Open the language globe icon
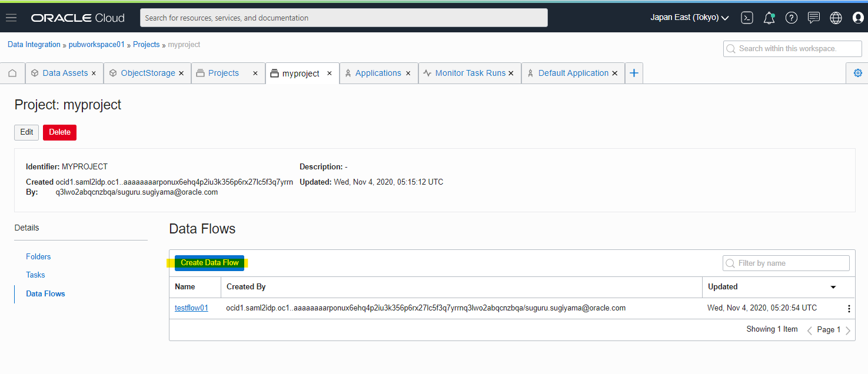Image resolution: width=868 pixels, height=374 pixels. [x=836, y=18]
